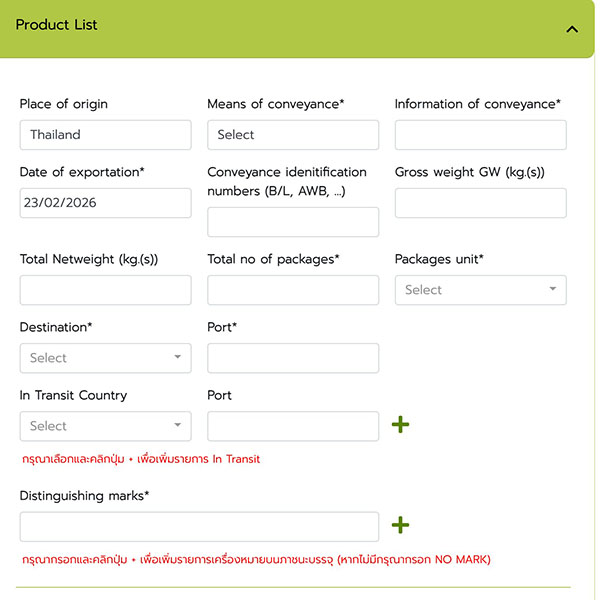
Task: Click the Total no of packages field
Action: point(293,290)
